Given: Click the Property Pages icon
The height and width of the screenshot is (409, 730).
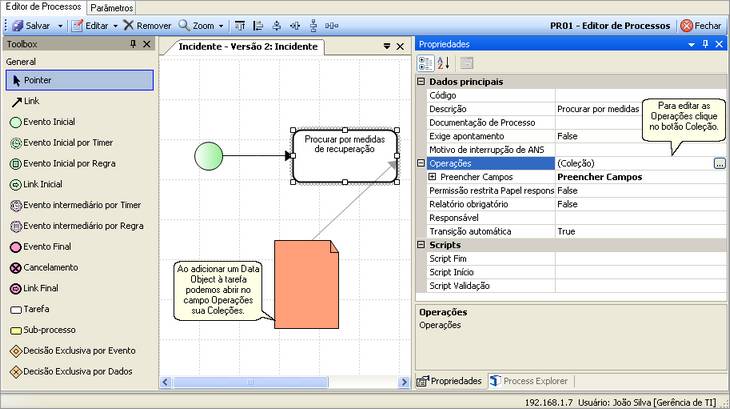Looking at the screenshot, I should tap(466, 63).
